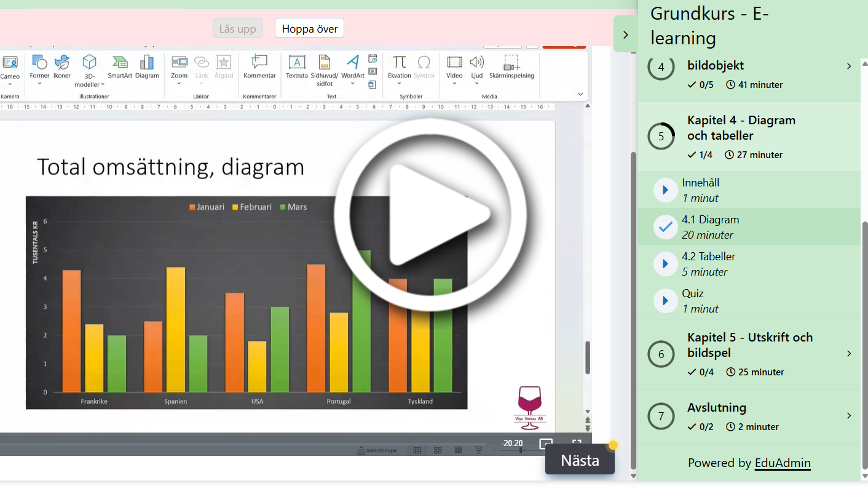Expand the Avslutning chapter
This screenshot has height=491, width=868.
click(749, 416)
